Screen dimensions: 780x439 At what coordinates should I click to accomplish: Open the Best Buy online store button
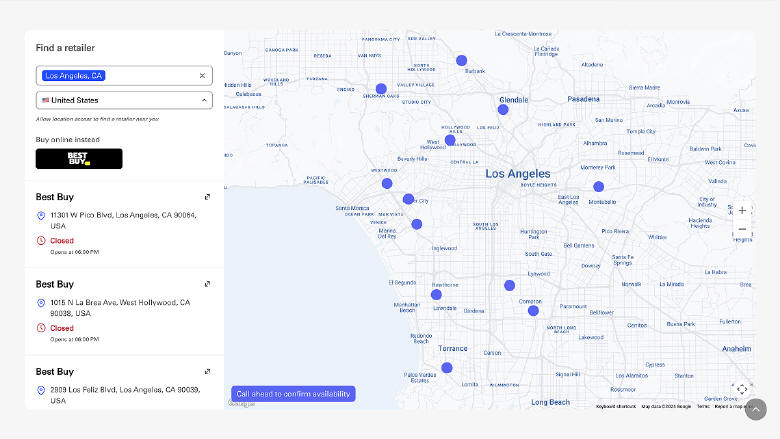[79, 159]
